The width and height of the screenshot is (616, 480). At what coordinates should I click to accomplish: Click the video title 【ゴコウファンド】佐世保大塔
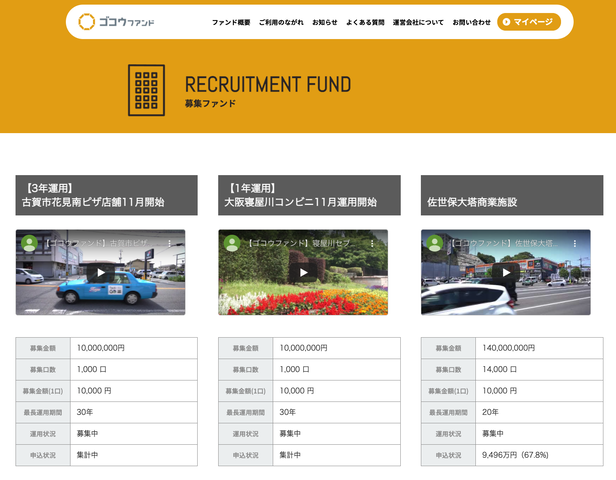(504, 244)
